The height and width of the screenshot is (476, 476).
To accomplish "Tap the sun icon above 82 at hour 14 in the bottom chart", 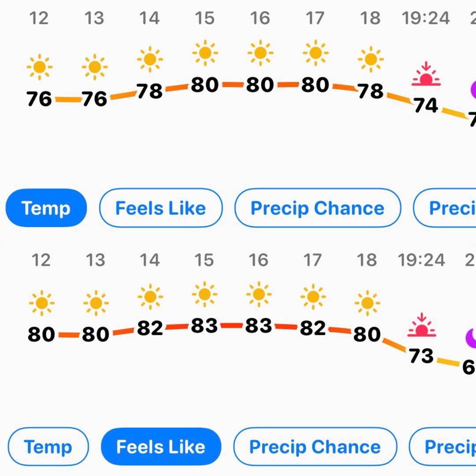I will click(150, 297).
